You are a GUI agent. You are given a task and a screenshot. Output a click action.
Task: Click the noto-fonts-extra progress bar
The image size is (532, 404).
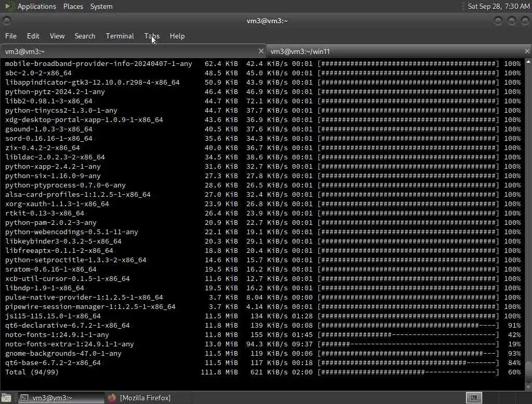click(408, 344)
